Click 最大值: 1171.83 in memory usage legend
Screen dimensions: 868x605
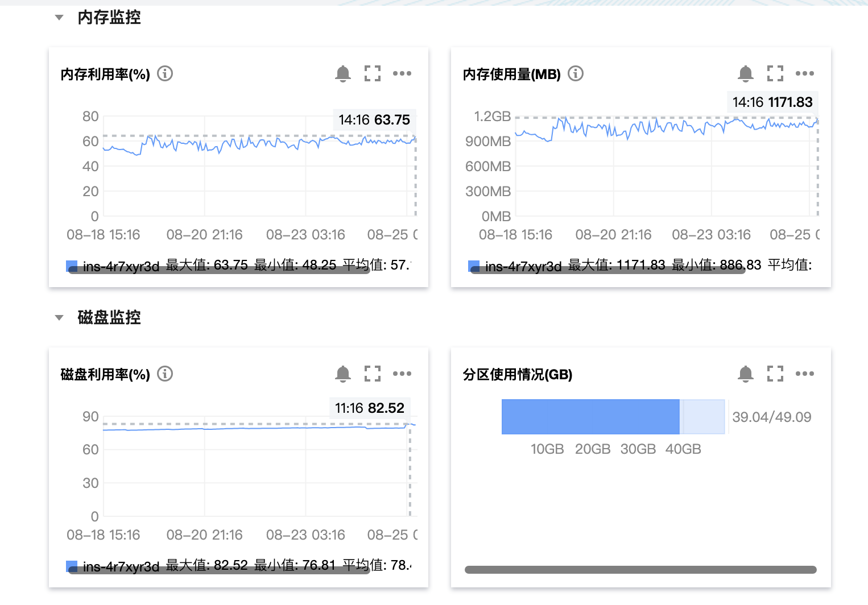pyautogui.click(x=617, y=264)
